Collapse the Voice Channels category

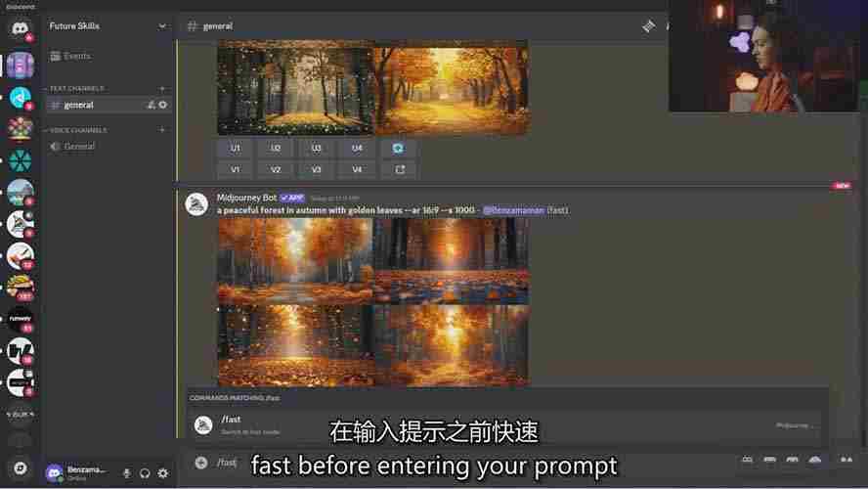click(x=77, y=130)
